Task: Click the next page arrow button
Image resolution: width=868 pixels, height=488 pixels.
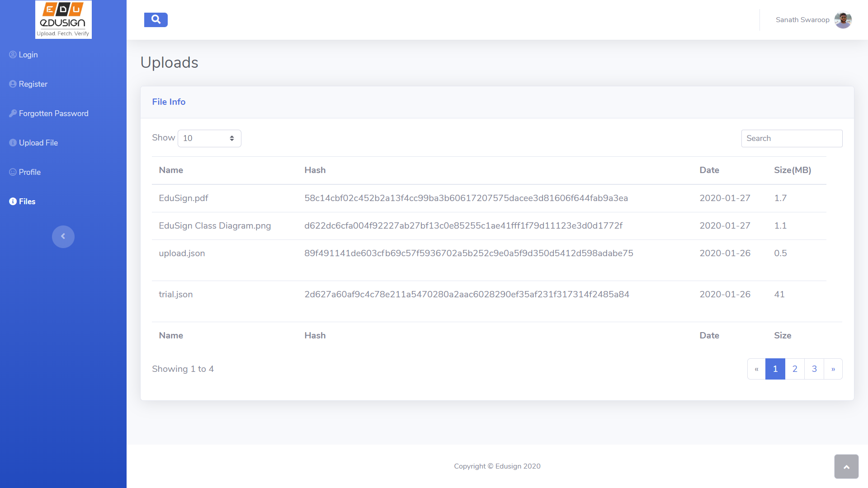Action: point(833,369)
